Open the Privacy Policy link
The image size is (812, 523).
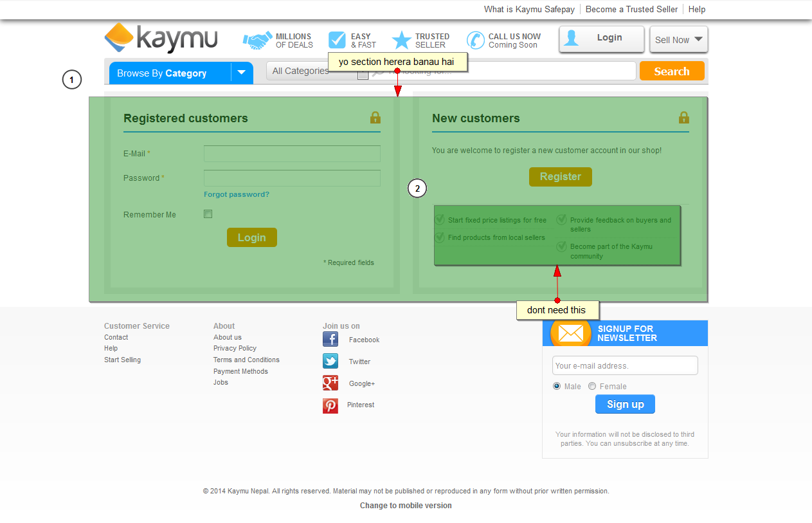pyautogui.click(x=235, y=348)
